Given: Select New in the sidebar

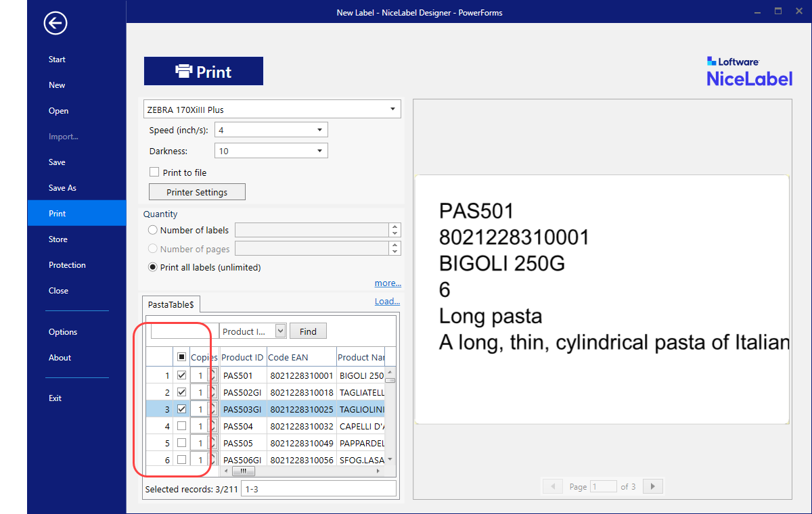Looking at the screenshot, I should click(57, 85).
